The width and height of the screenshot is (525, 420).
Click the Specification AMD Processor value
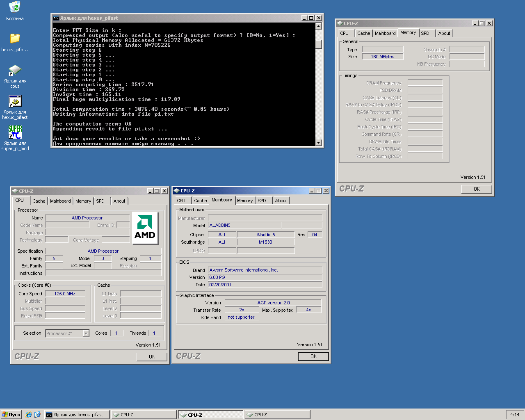pyautogui.click(x=103, y=251)
